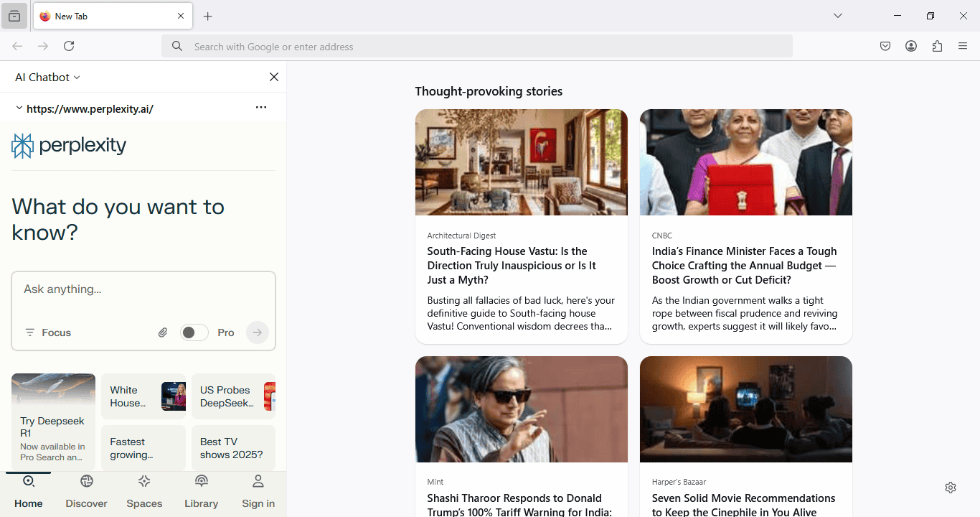This screenshot has height=517, width=980.
Task: Open the chatbot provider three-dots menu
Action: point(261,108)
